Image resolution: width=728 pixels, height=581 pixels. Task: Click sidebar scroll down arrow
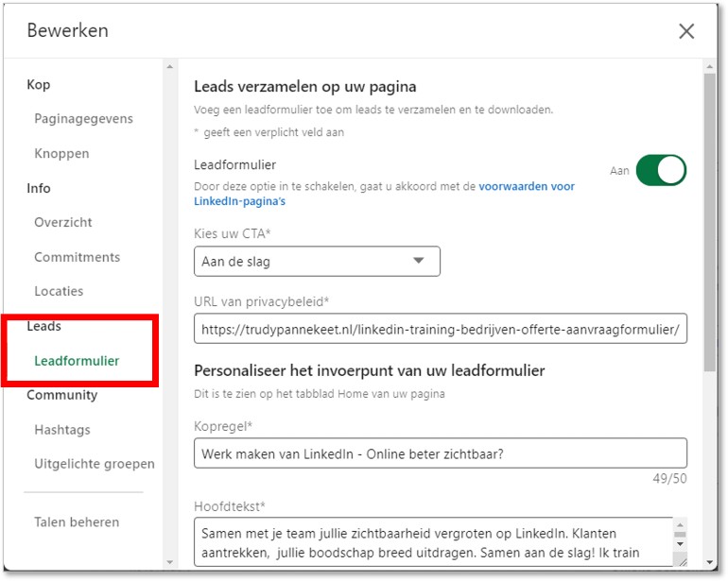(x=170, y=562)
